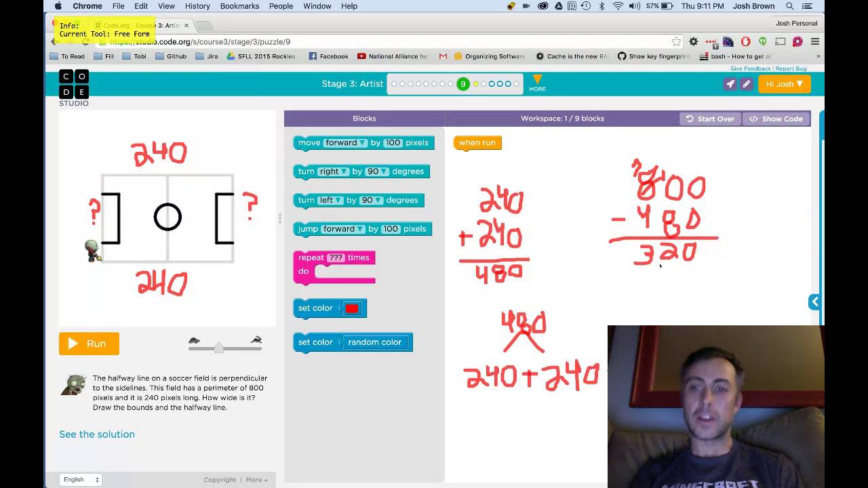The image size is (868, 488).
Task: Open the Github bookmark folder
Action: (x=171, y=56)
